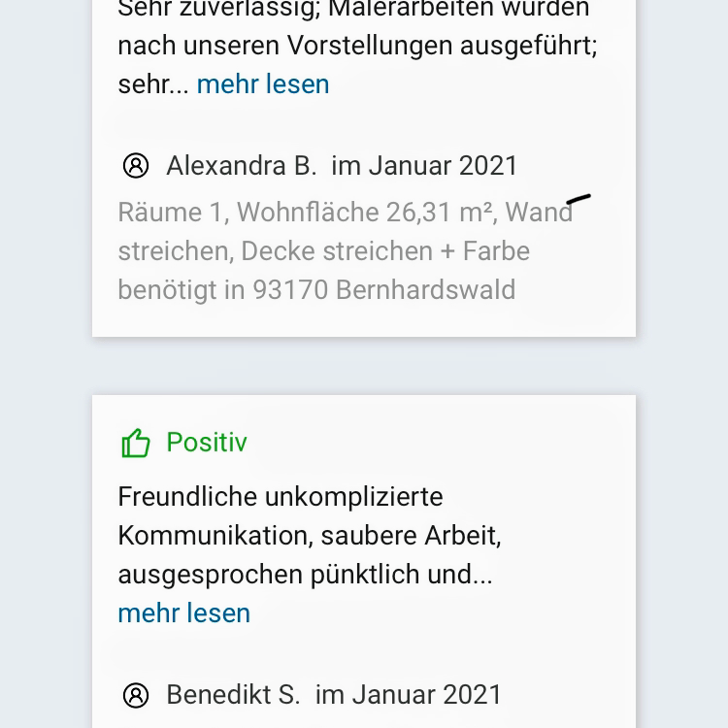The width and height of the screenshot is (728, 728).
Task: Open "mehr lesen" in Alexandra's review
Action: point(263,84)
